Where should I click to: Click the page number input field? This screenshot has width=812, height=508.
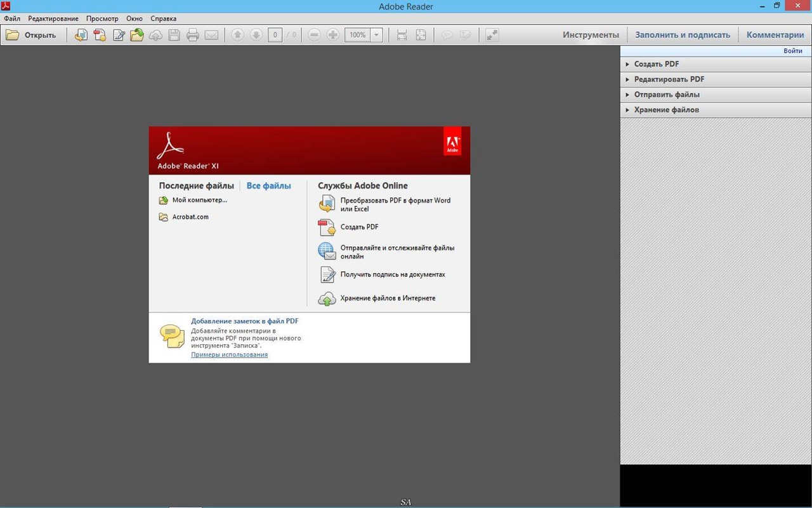[275, 35]
